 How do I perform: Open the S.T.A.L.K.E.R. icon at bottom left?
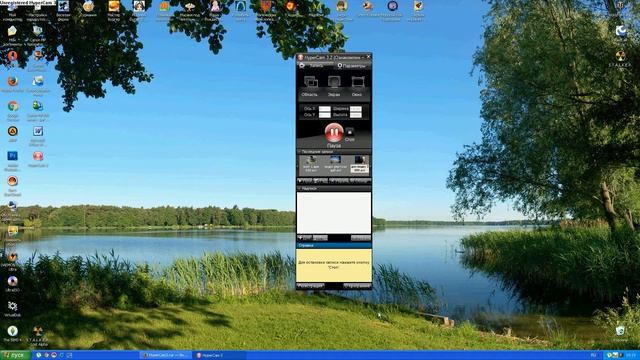coord(38,331)
